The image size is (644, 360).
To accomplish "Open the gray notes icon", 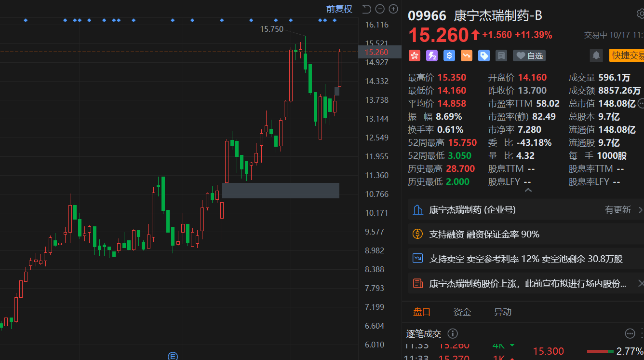I will (501, 55).
